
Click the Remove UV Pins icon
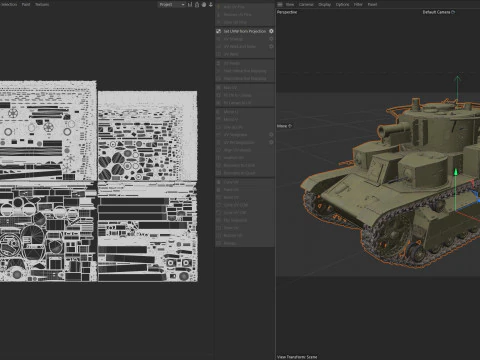(219, 15)
